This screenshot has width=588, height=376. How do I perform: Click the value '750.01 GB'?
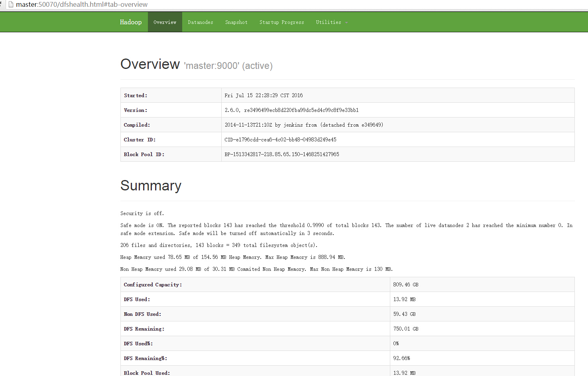(x=406, y=329)
